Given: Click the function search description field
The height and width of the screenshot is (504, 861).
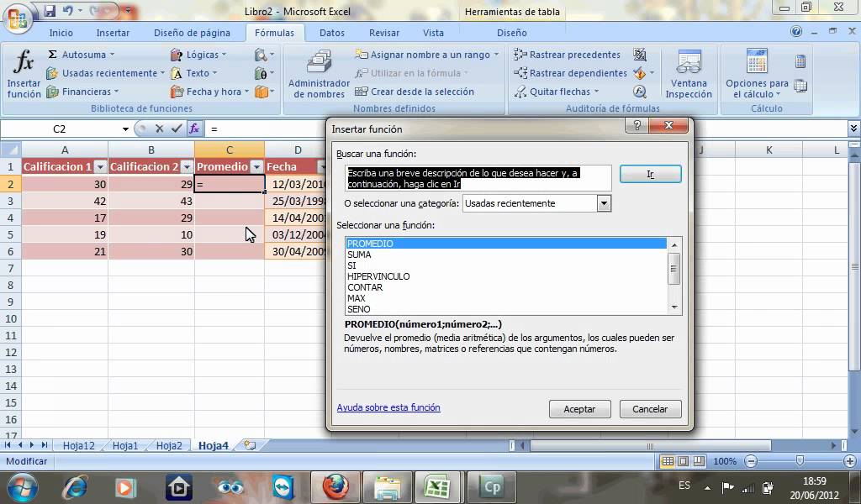Looking at the screenshot, I should [478, 178].
